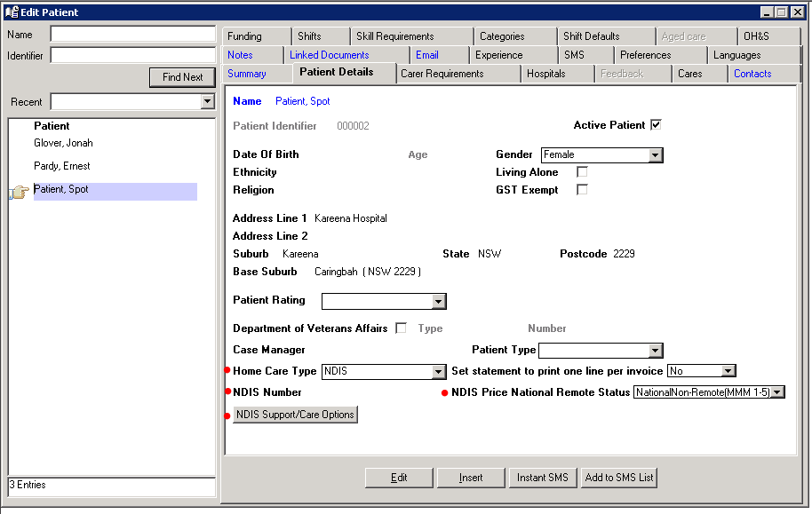812x514 pixels.
Task: Click the Patient column header
Action: (52, 126)
